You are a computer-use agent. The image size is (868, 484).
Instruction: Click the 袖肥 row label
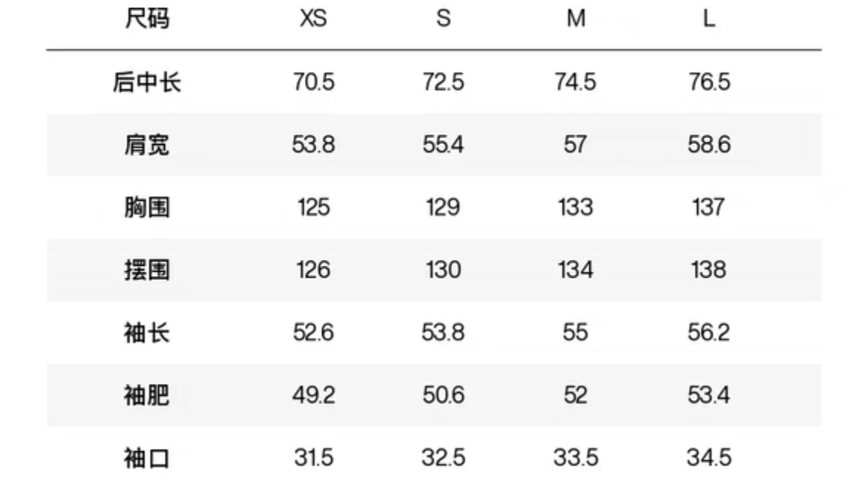pyautogui.click(x=147, y=395)
